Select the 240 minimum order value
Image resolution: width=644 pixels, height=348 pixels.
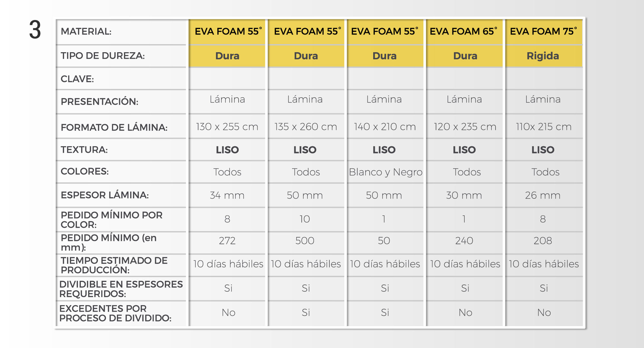(x=464, y=241)
